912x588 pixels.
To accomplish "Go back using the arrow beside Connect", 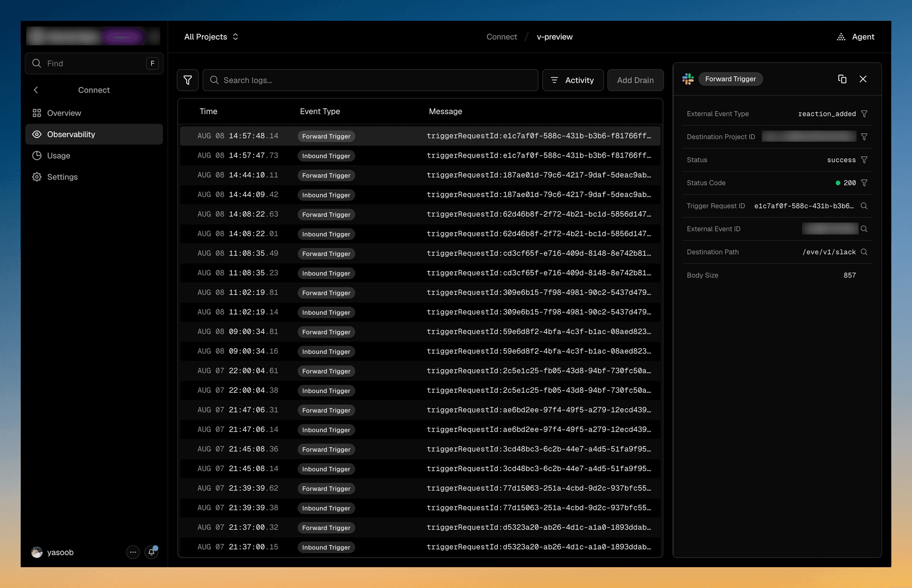I will point(36,90).
